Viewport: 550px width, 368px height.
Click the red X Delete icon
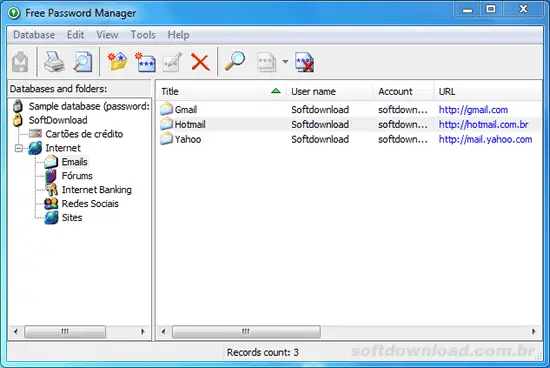(x=200, y=62)
